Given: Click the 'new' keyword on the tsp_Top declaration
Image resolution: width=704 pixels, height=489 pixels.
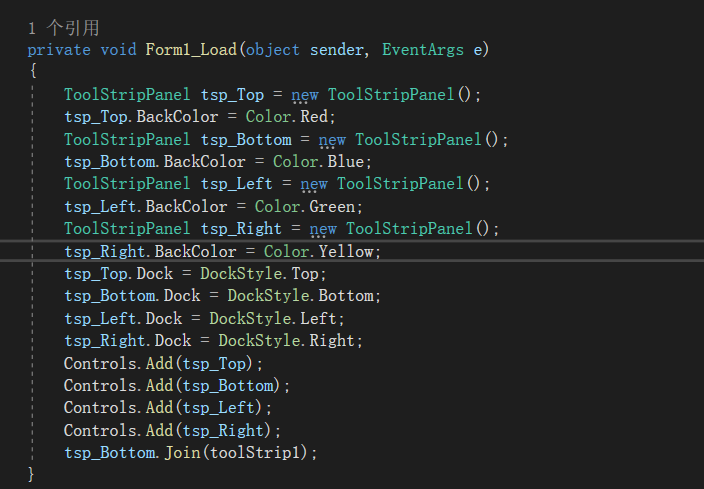Looking at the screenshot, I should [305, 95].
